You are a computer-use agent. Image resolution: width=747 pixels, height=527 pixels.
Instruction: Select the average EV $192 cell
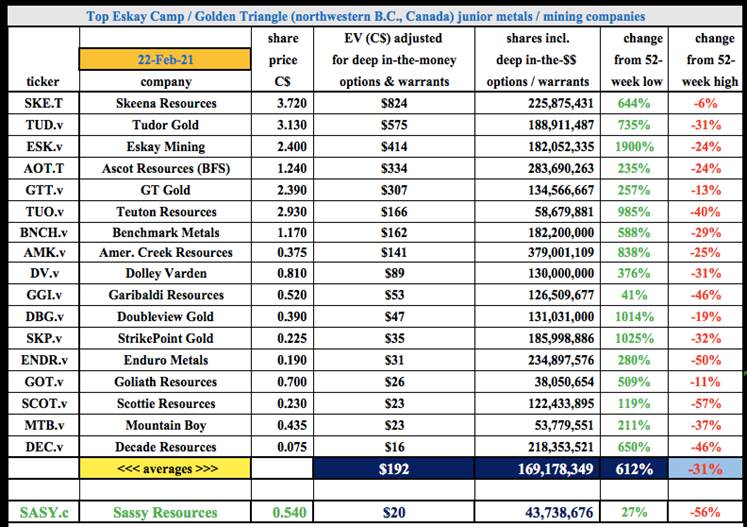click(394, 469)
